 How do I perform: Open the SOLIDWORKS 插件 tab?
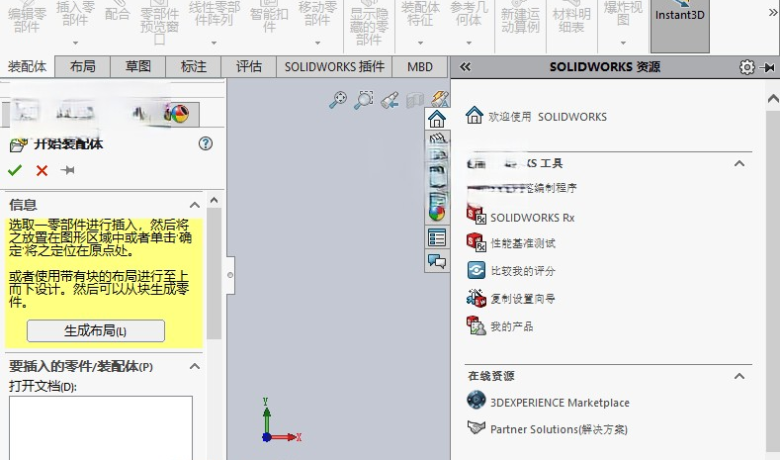(x=334, y=67)
